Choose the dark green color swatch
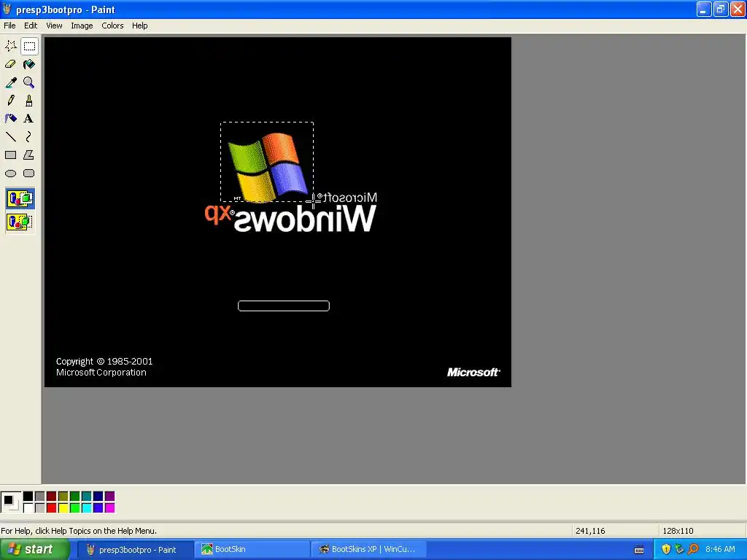The image size is (747, 560). (75, 497)
